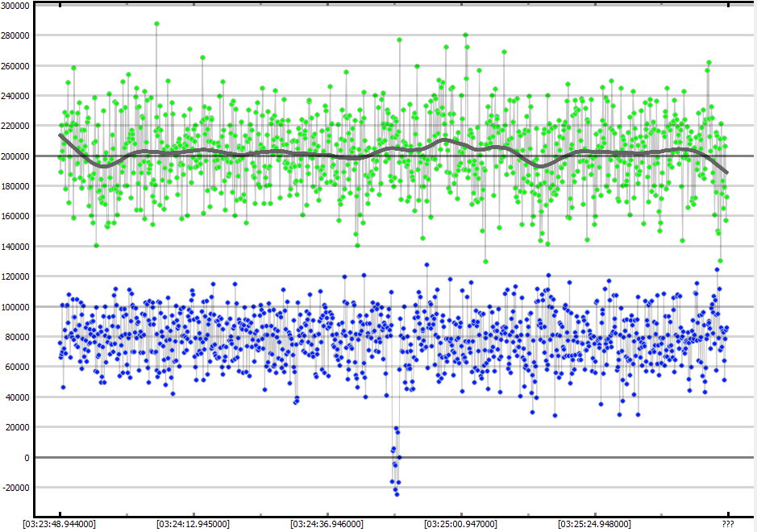Screen dimensions: 757x532
Task: Select the highest green data point
Action: tap(156, 24)
